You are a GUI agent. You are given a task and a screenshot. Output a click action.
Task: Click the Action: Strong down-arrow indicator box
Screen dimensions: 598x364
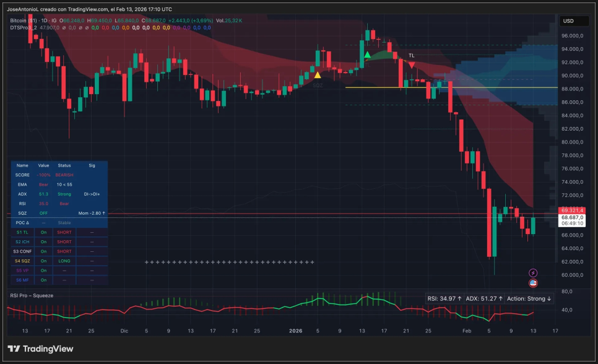tap(529, 299)
